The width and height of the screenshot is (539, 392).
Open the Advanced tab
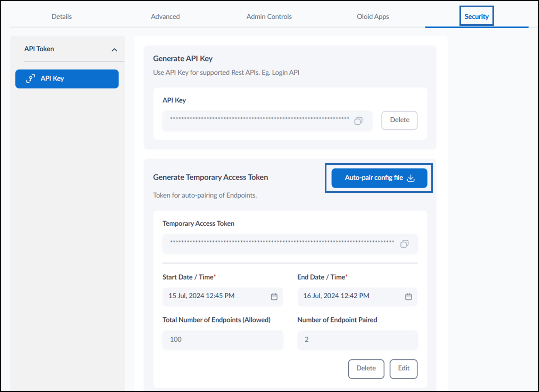165,16
